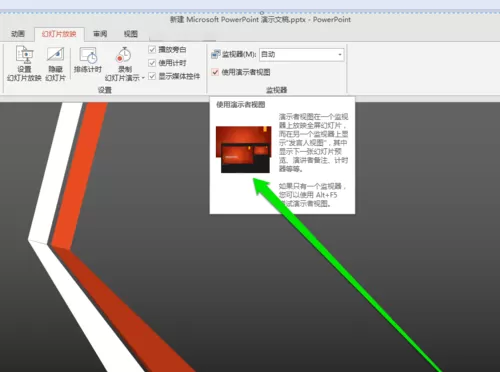Click the presenter view preview thumbnail in tooltip
The width and height of the screenshot is (500, 372).
243,149
